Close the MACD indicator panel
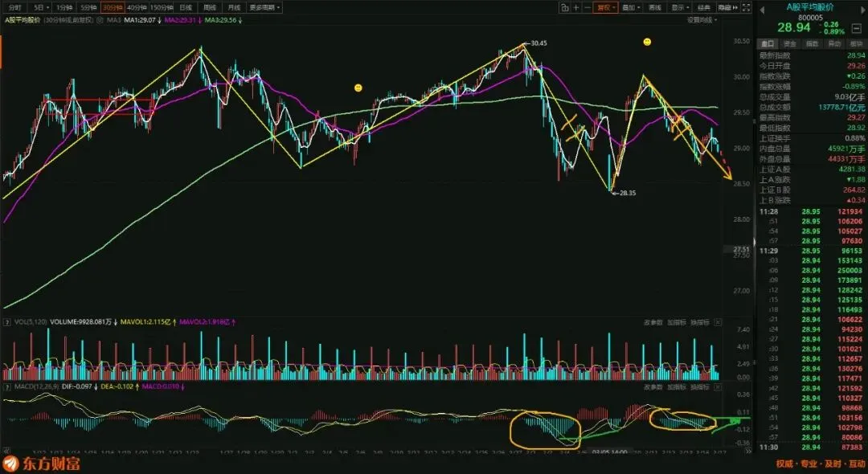868x474 pixels. coord(718,387)
